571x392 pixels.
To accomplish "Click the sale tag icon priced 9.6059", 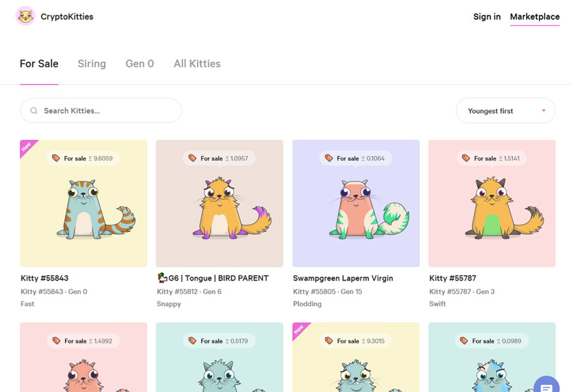I will click(56, 158).
